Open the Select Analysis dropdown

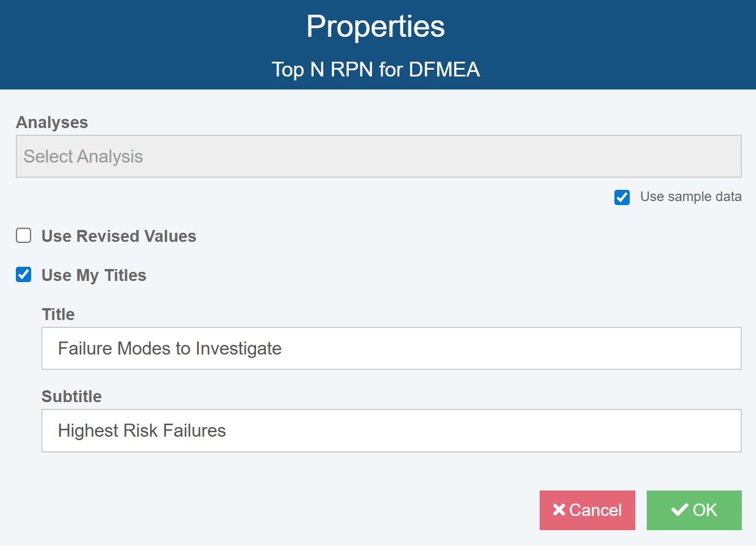coord(378,156)
